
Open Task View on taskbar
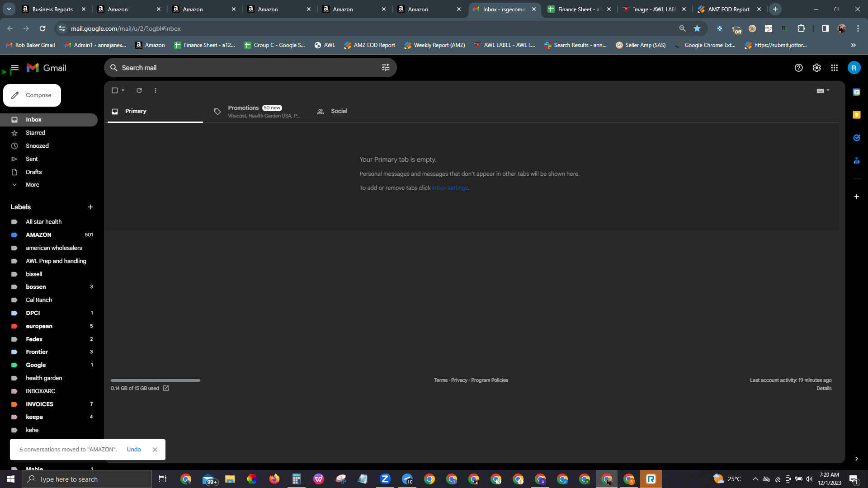click(x=163, y=479)
